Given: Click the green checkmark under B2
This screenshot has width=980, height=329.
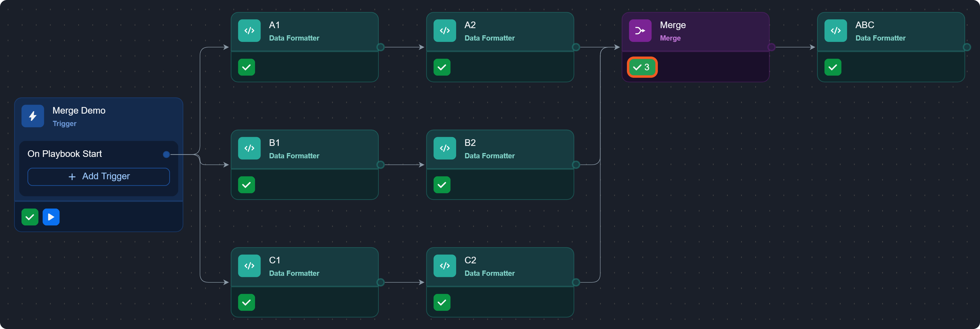Looking at the screenshot, I should tap(442, 185).
